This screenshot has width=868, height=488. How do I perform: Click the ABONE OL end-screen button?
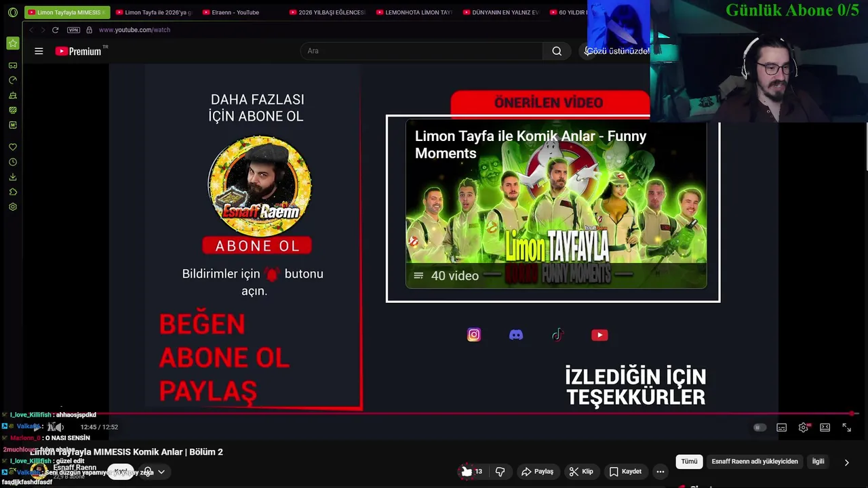pyautogui.click(x=257, y=245)
